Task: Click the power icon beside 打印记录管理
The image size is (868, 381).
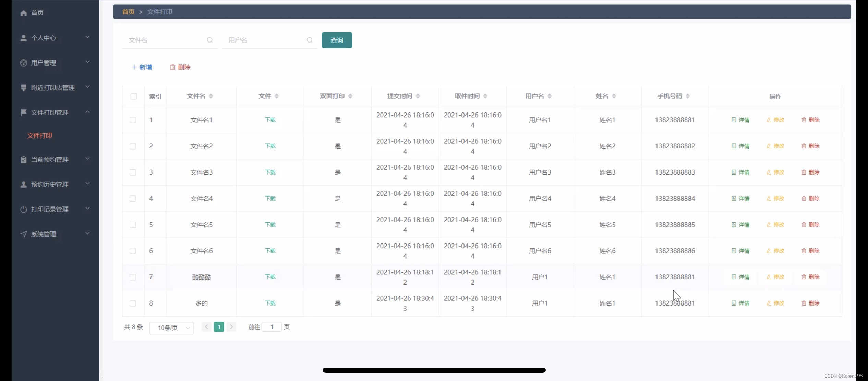Action: tap(23, 209)
